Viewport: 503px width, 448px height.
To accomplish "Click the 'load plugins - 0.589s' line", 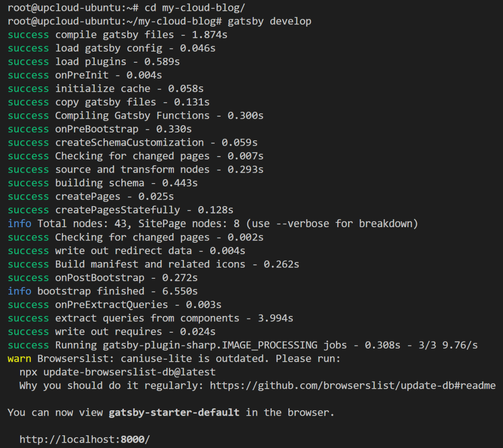I will (94, 62).
